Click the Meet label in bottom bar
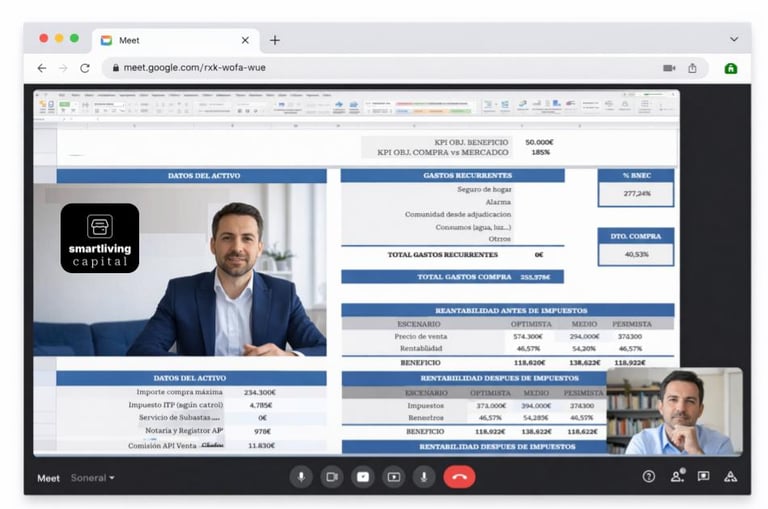 tap(48, 478)
